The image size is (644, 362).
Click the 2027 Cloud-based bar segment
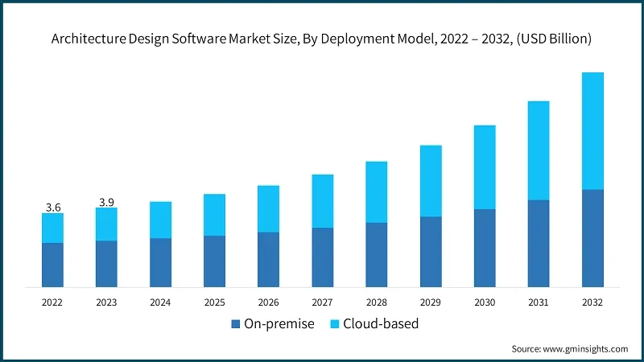[323, 201]
